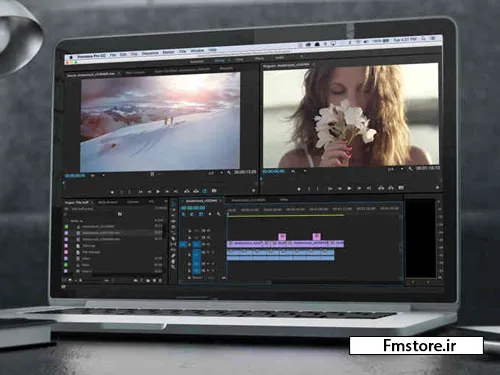Select the Zoom tool in tools panel
This screenshot has height=375, width=500.
pyautogui.click(x=173, y=266)
